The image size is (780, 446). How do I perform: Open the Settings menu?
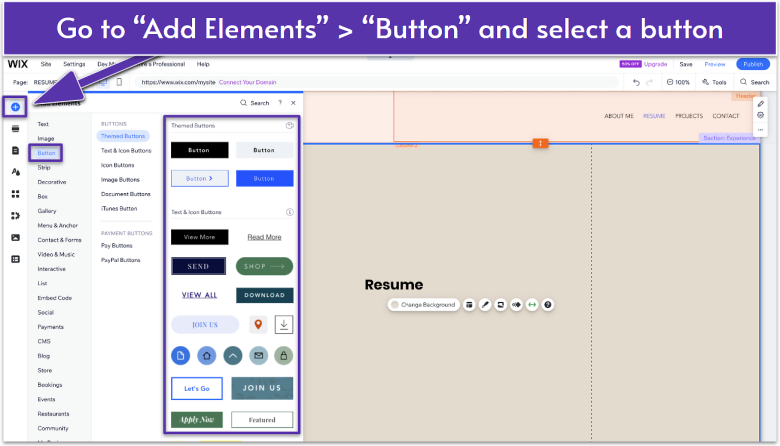point(74,64)
